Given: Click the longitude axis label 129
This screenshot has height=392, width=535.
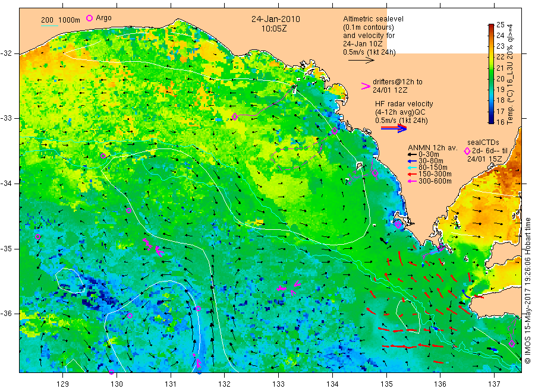Looking at the screenshot, I should pos(63,384).
